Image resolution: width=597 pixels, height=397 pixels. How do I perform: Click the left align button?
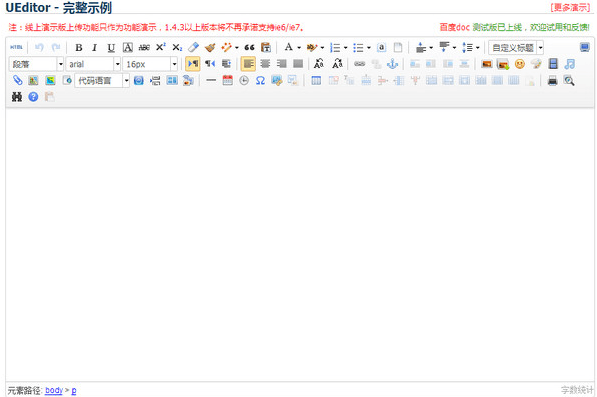pyautogui.click(x=248, y=64)
